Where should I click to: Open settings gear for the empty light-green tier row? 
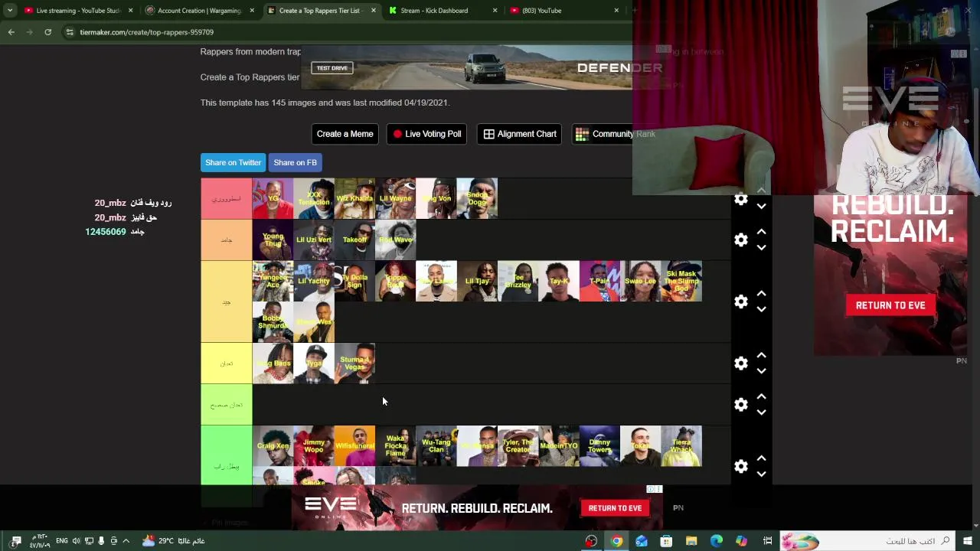(740, 404)
